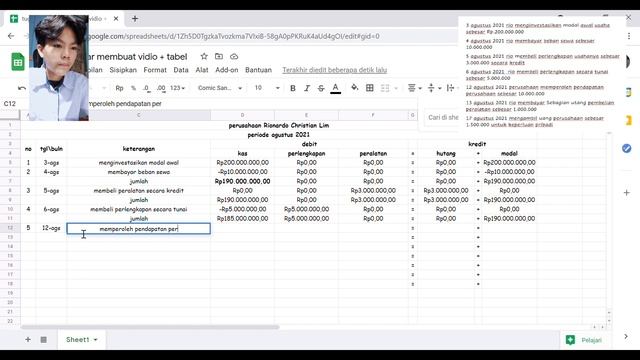Open Chrome three-dot menu
The width and height of the screenshot is (640, 360).
click(x=629, y=36)
